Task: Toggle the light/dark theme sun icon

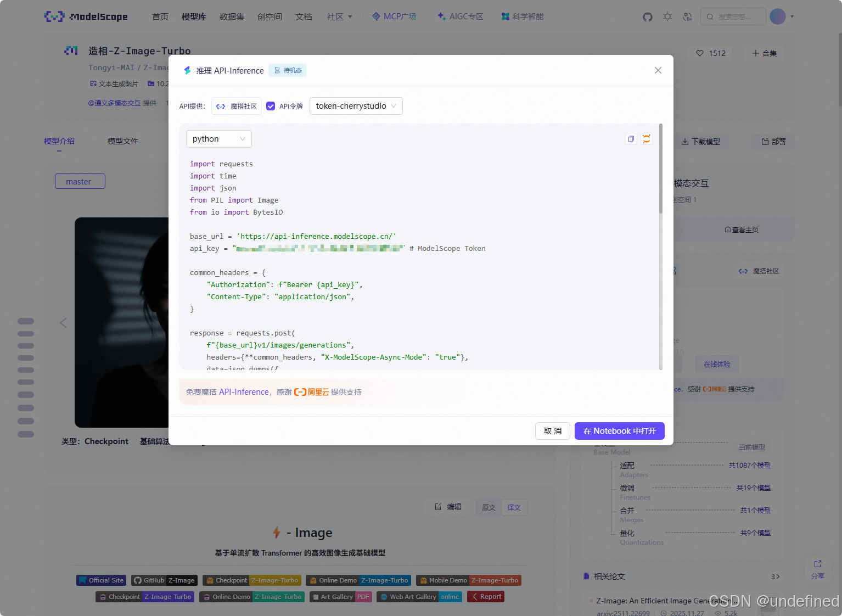Action: 667,17
